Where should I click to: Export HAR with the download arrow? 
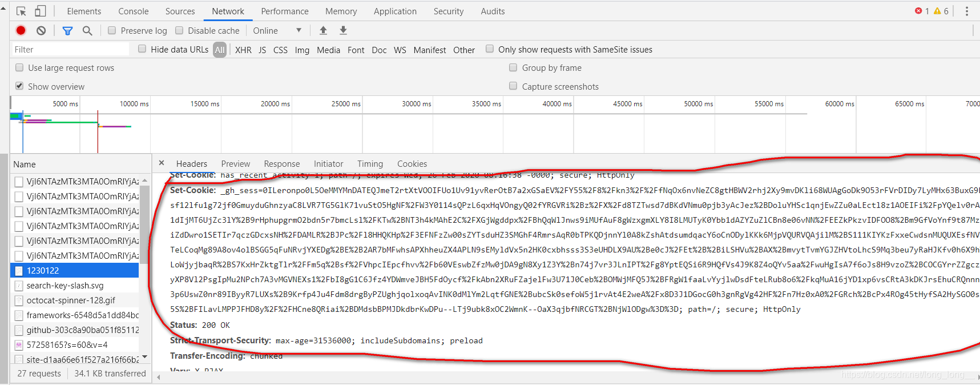(x=343, y=30)
